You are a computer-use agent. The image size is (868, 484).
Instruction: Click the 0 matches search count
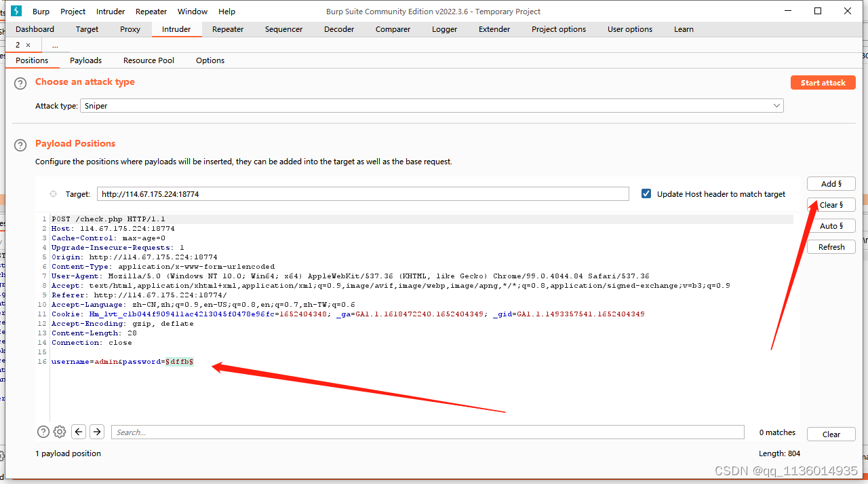click(x=777, y=432)
